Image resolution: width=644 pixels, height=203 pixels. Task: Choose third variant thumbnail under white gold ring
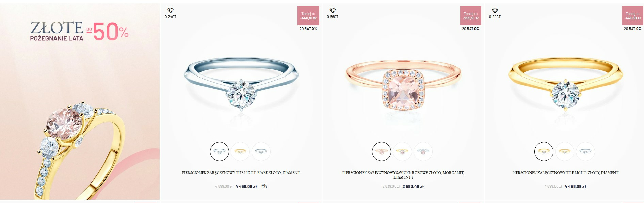(261, 152)
